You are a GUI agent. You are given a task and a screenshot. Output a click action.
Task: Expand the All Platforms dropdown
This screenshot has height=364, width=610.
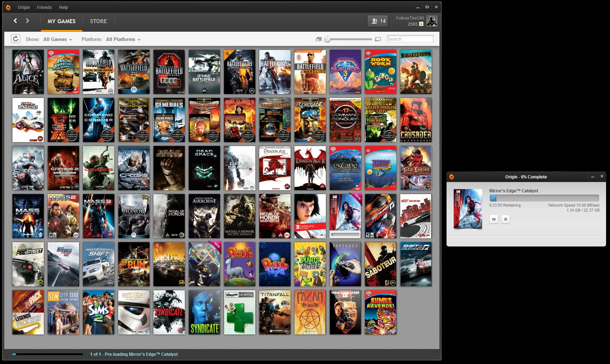point(123,39)
